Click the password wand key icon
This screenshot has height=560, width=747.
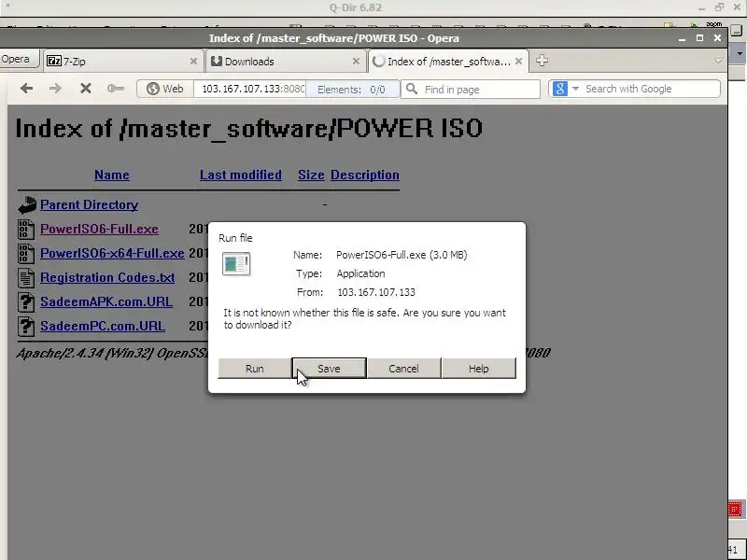pos(115,89)
